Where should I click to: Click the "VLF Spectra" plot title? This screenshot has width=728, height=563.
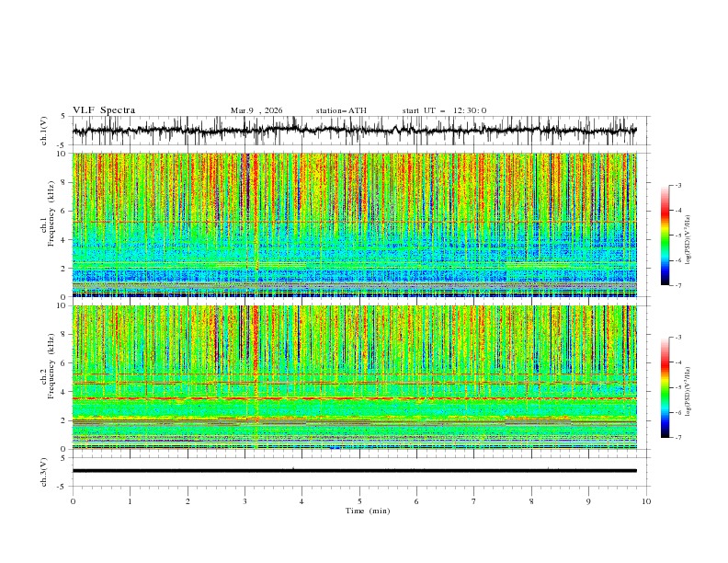[x=104, y=110]
